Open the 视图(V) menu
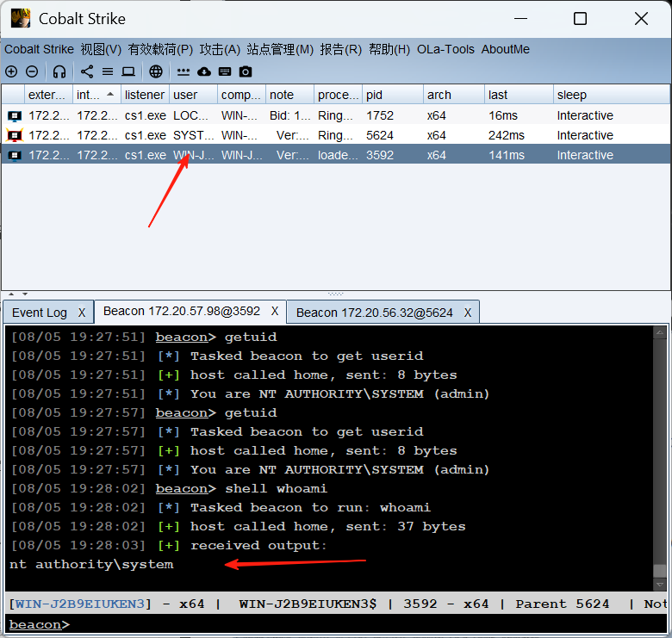The height and width of the screenshot is (638, 672). point(101,49)
